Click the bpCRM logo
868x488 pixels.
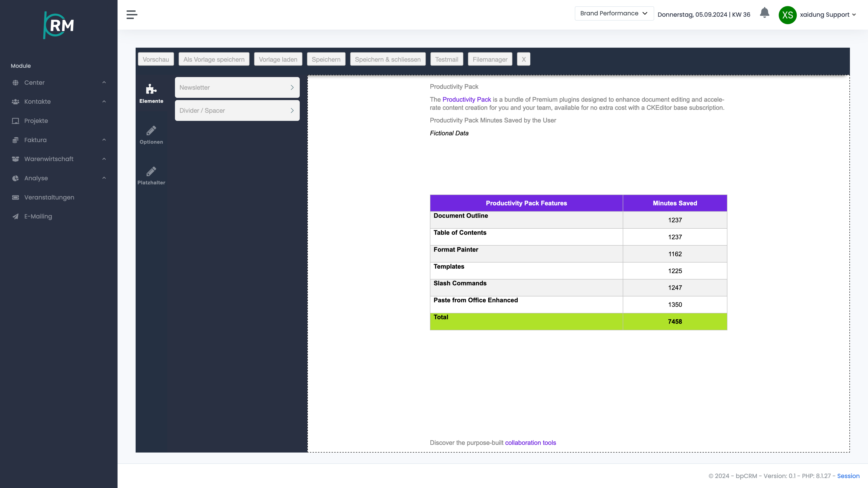[59, 25]
